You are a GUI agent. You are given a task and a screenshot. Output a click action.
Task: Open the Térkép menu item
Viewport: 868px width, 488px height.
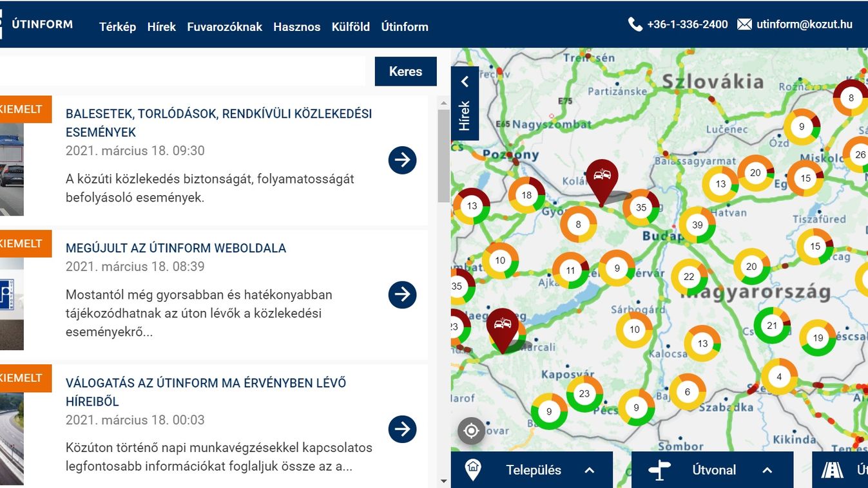click(117, 26)
